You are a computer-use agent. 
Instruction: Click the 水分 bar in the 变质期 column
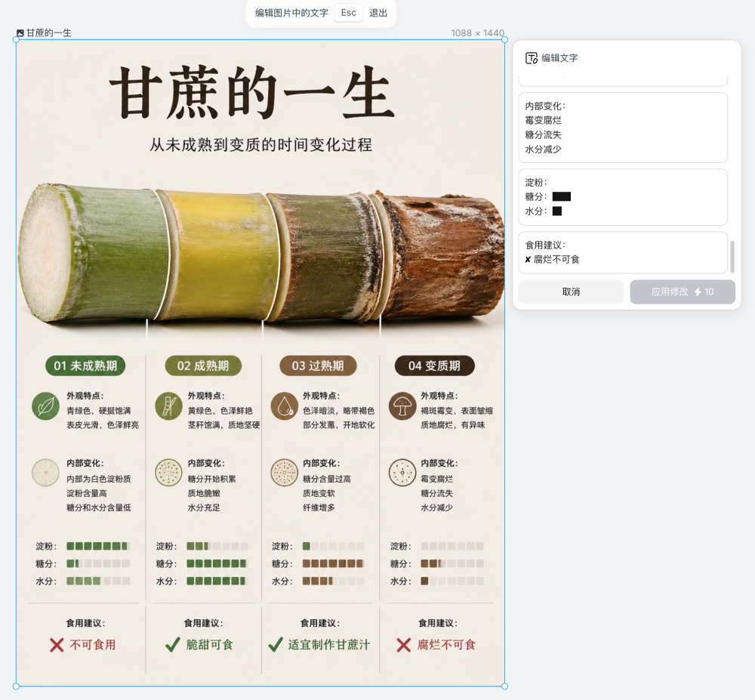(452, 581)
